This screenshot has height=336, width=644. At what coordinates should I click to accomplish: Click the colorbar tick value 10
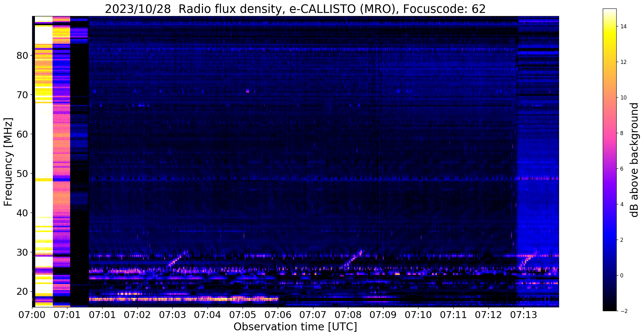coord(623,98)
